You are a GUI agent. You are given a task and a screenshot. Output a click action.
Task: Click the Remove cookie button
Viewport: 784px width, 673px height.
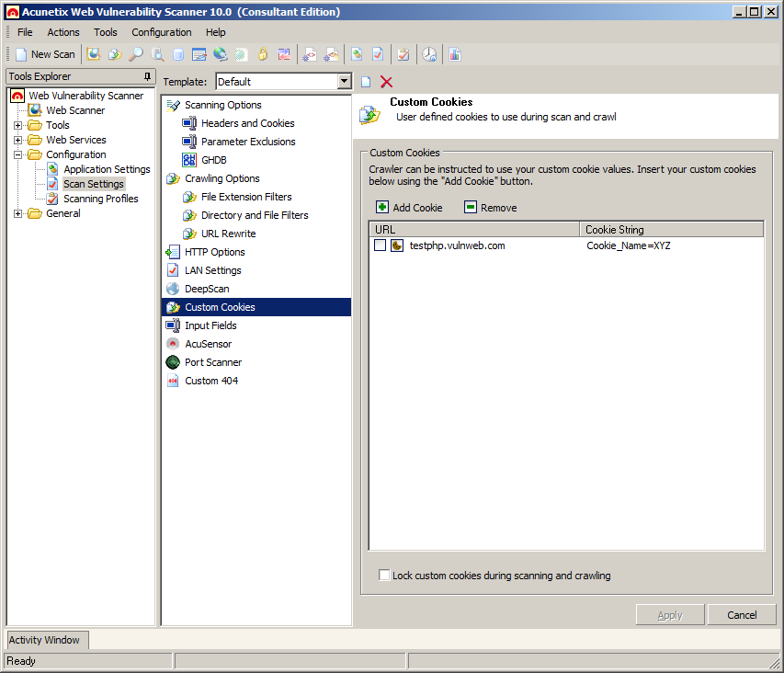491,208
